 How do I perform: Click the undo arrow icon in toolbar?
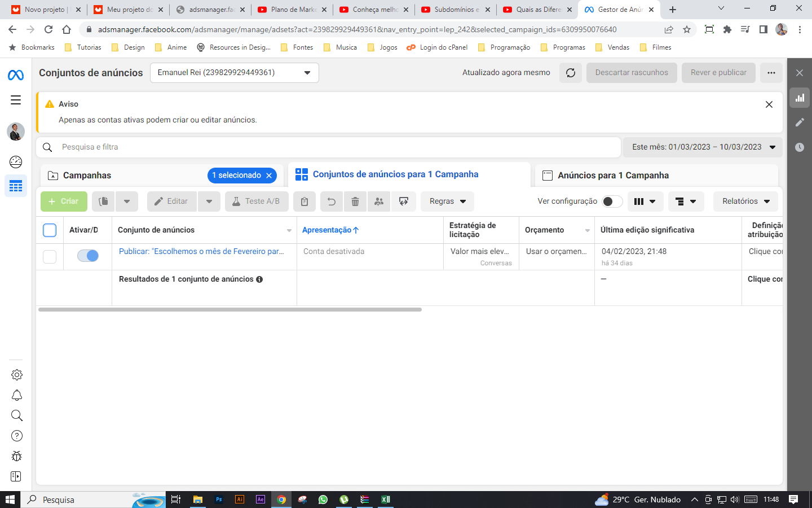(x=332, y=202)
